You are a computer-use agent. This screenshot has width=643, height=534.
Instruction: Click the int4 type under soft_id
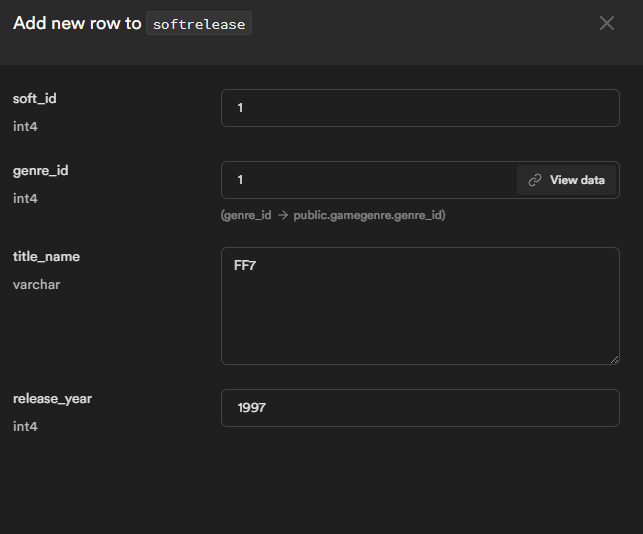click(x=25, y=127)
